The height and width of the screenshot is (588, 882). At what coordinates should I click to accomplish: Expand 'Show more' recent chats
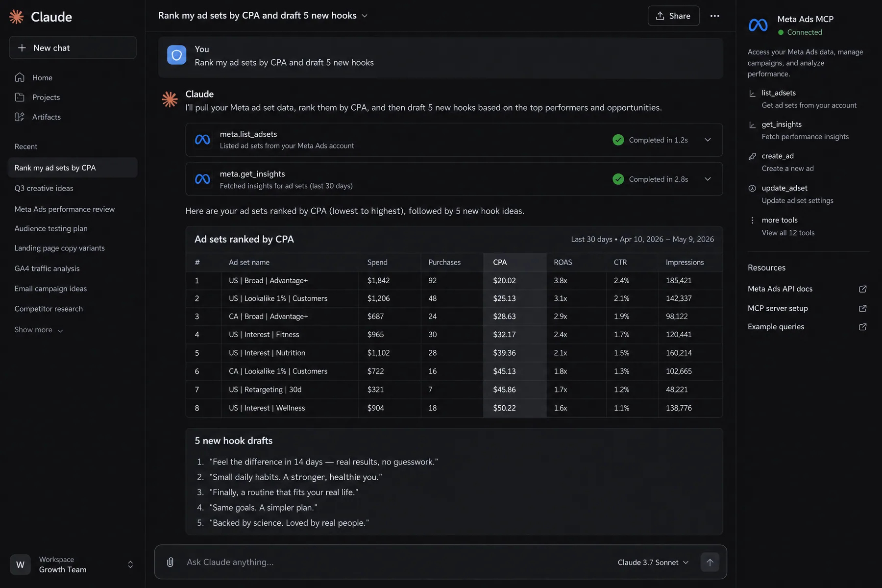[x=39, y=330]
